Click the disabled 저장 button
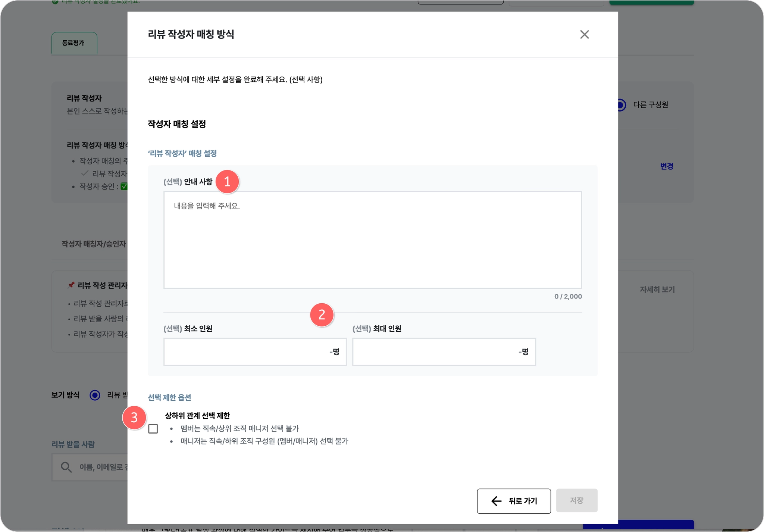Image resolution: width=764 pixels, height=532 pixels. click(x=576, y=500)
